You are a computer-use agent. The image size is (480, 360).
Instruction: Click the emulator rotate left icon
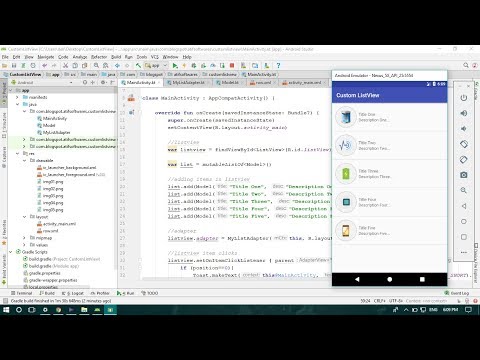coord(464,144)
